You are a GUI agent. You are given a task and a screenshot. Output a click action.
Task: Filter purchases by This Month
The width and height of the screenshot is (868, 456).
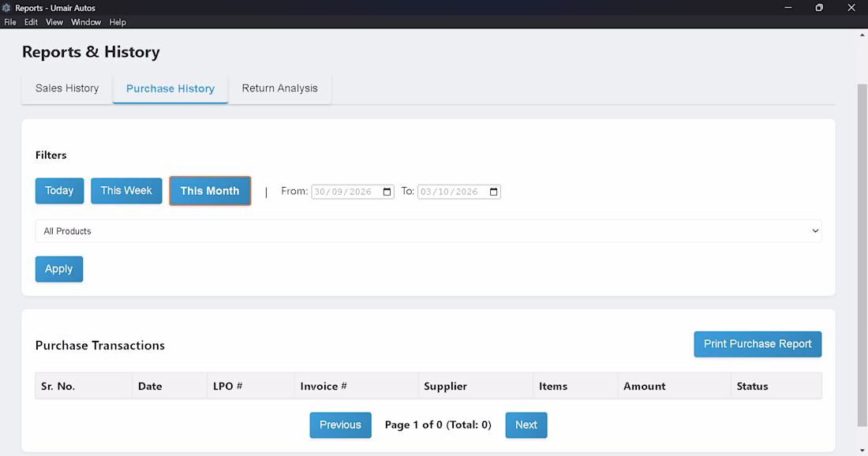click(210, 191)
